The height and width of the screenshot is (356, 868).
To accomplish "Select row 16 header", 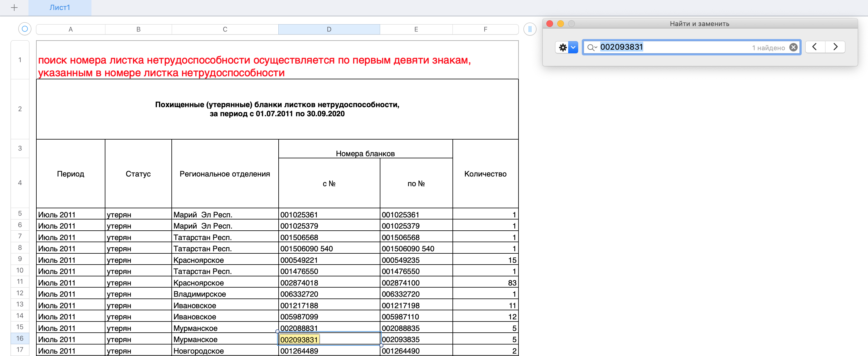I will [x=20, y=338].
